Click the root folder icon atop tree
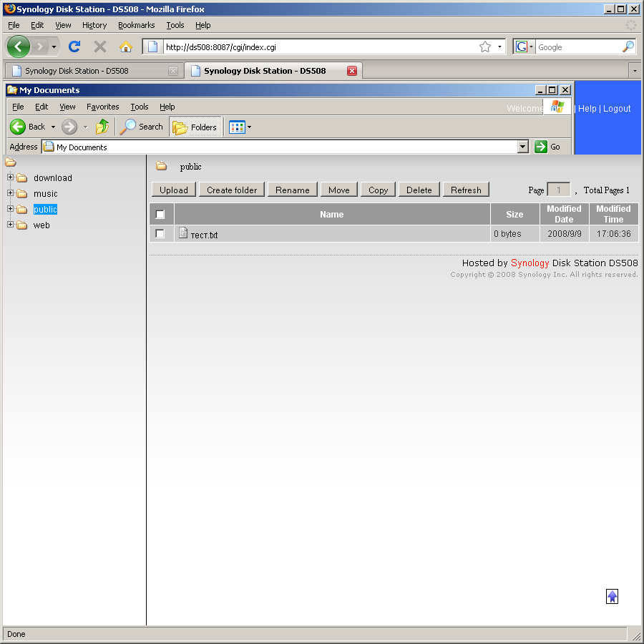The image size is (644, 644). tap(11, 162)
